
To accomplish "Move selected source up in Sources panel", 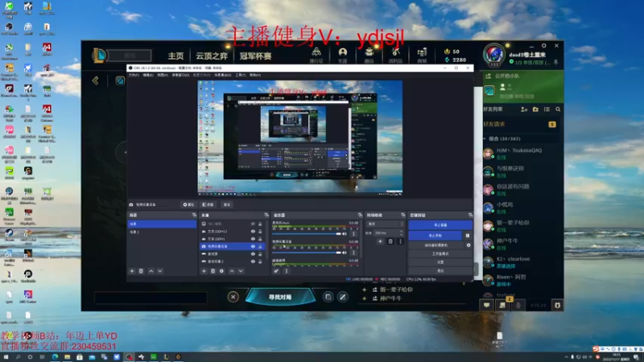I will click(232, 271).
